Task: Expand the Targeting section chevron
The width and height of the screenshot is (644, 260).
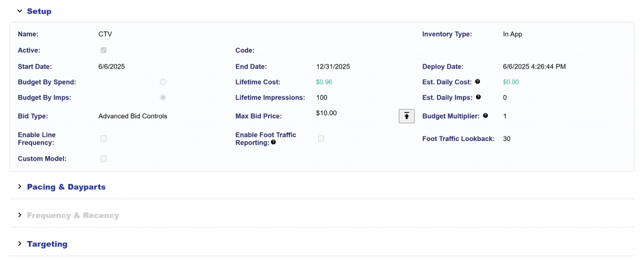Action: (x=19, y=244)
